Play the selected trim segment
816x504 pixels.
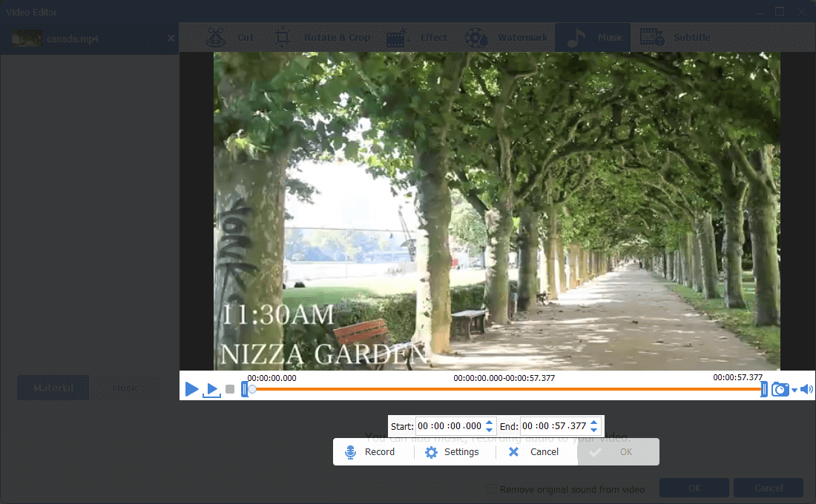click(212, 390)
